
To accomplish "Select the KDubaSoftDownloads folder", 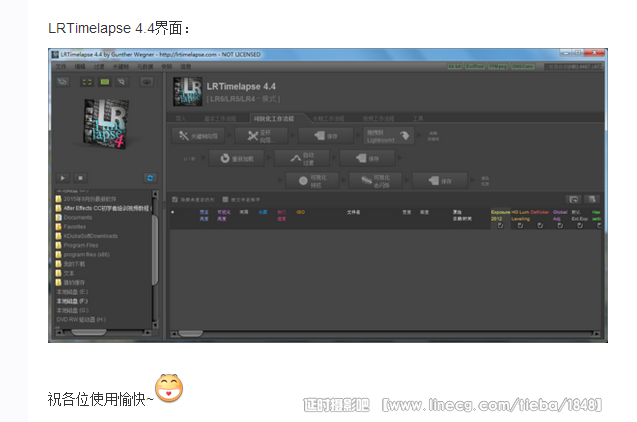I will tap(87, 236).
